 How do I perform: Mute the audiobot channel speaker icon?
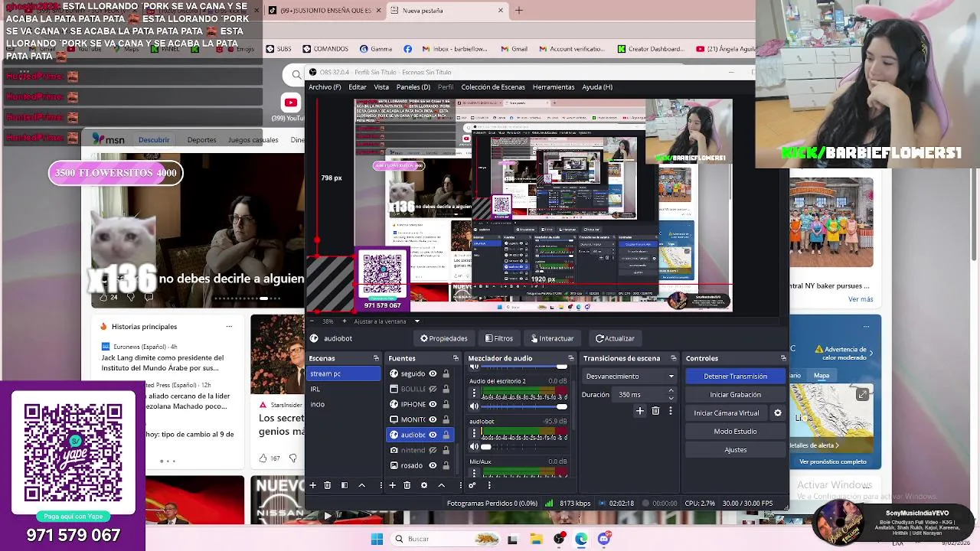coord(474,447)
